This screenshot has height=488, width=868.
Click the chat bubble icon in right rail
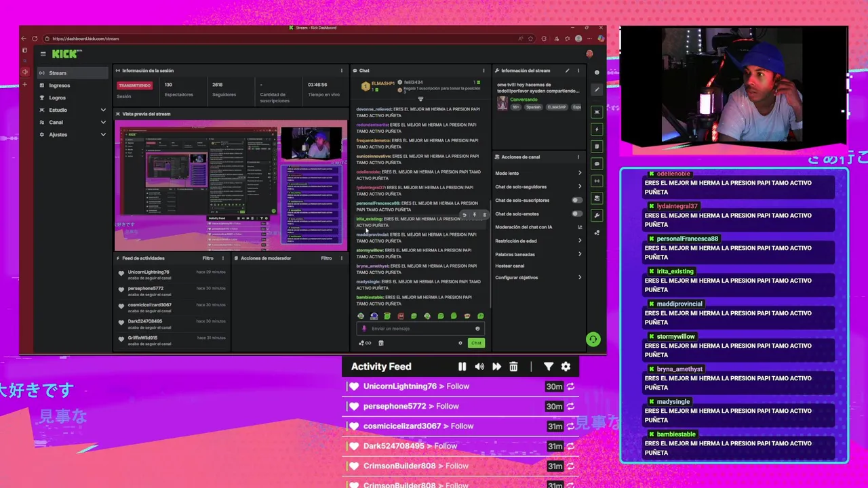(x=597, y=164)
